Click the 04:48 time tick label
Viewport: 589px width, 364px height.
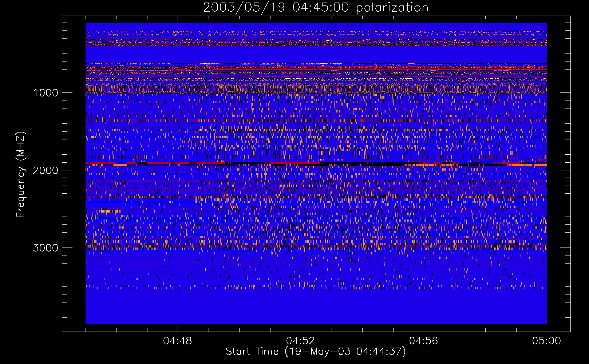point(178,341)
